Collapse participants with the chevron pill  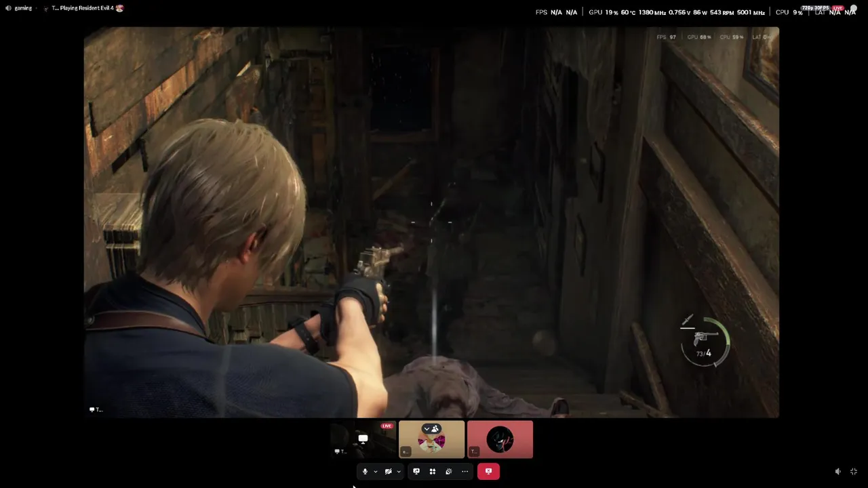click(x=432, y=428)
